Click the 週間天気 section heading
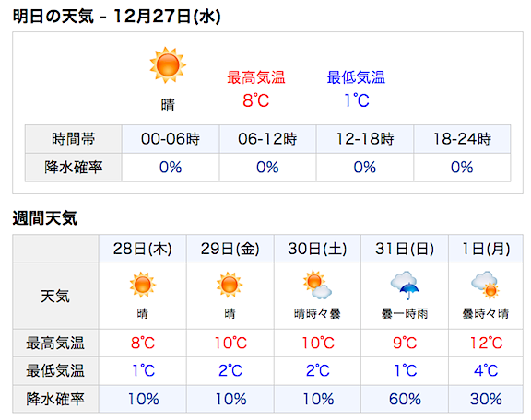The image size is (531, 420). coord(45,218)
